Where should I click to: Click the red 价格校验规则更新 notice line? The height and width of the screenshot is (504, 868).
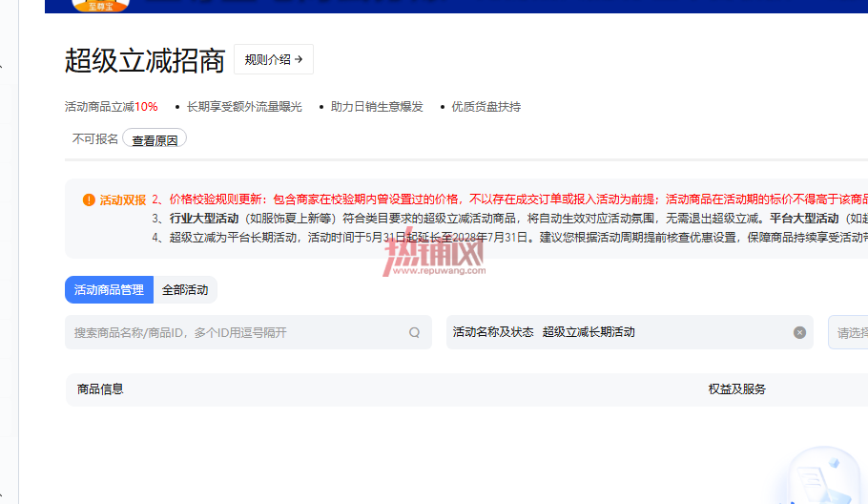[510, 199]
